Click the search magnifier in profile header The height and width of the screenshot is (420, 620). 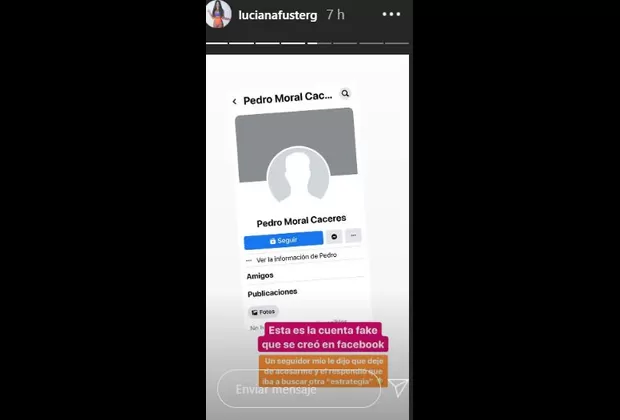(345, 93)
